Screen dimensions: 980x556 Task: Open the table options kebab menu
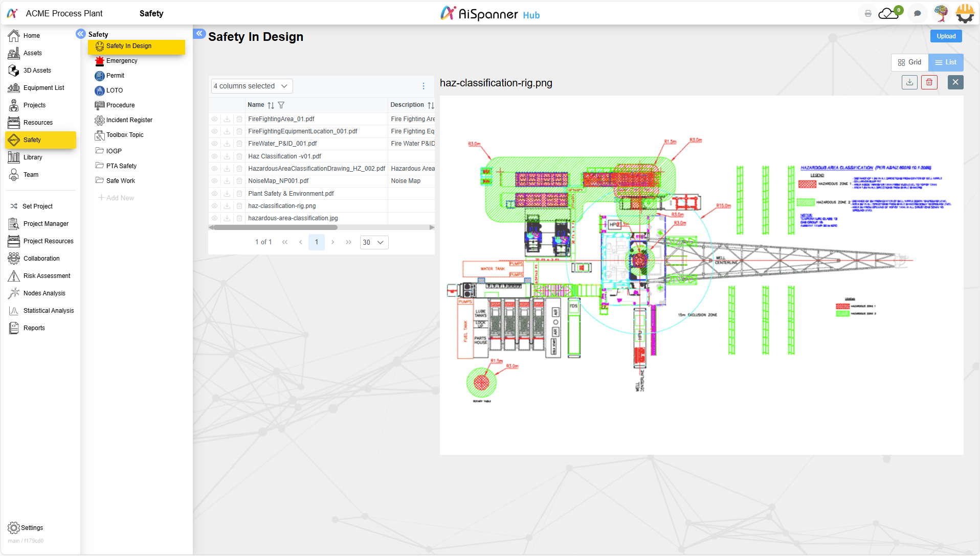point(423,86)
